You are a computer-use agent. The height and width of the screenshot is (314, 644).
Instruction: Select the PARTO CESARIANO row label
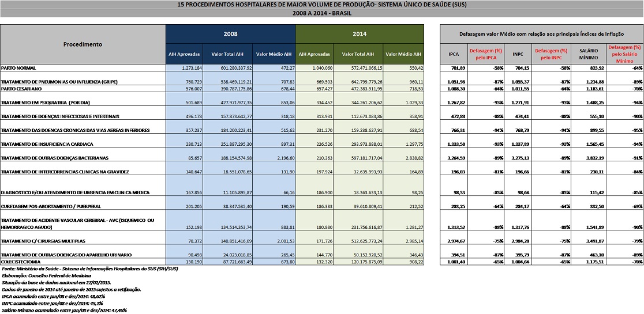(25, 89)
